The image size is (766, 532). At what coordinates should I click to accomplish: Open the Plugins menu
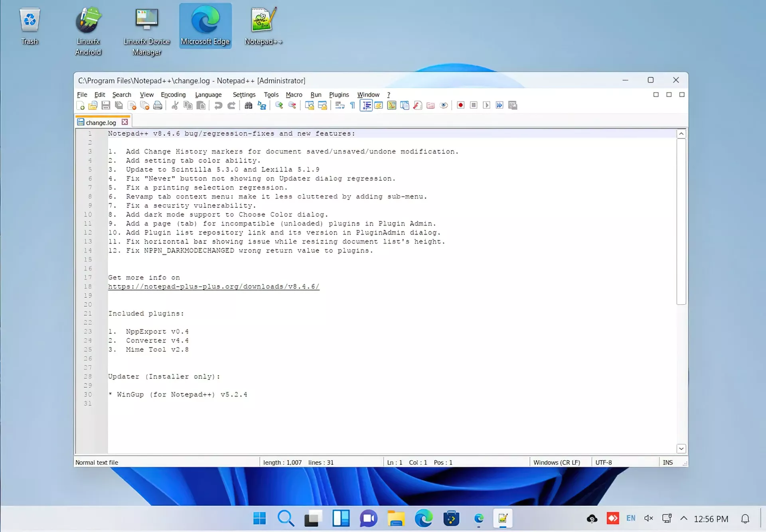(339, 95)
